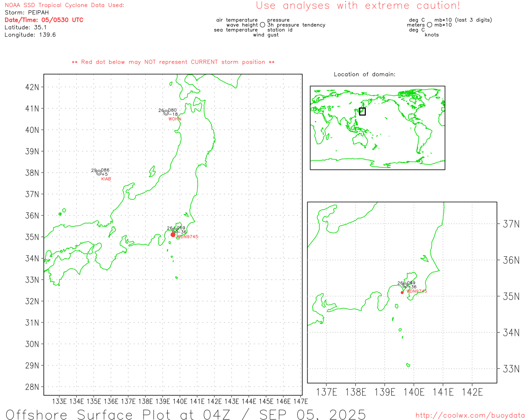
Task: Click '37N' label on the inset map
Action: (511, 224)
